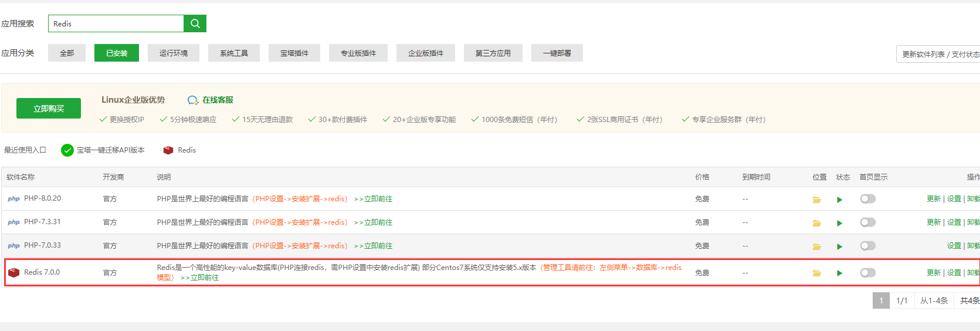
Task: Switch to 一键部署 category
Action: (557, 53)
